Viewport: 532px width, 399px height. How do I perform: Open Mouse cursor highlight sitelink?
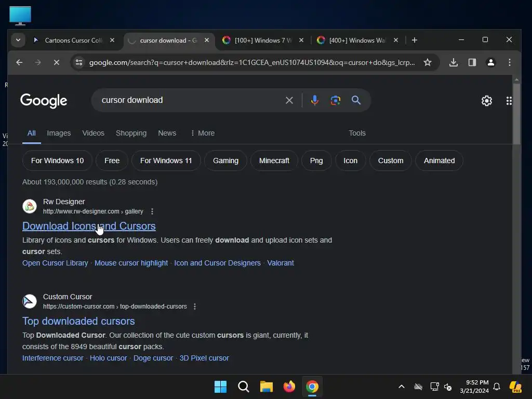[131, 263]
